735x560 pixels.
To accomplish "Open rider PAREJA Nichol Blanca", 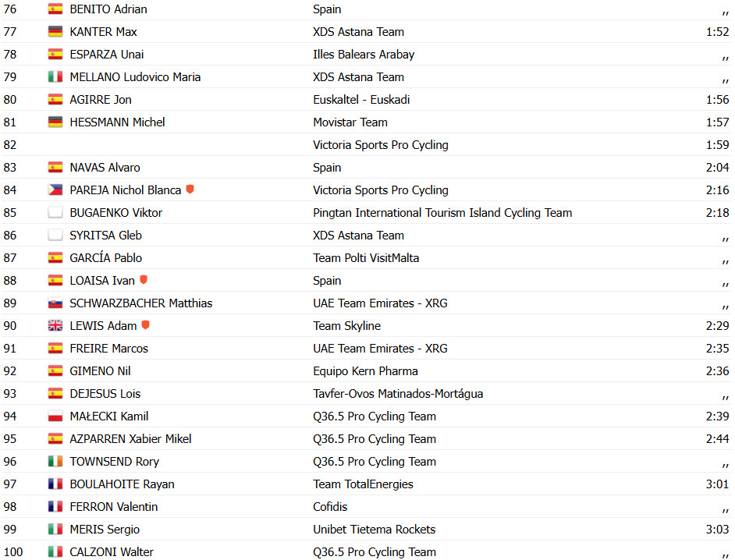I will click(x=125, y=190).
